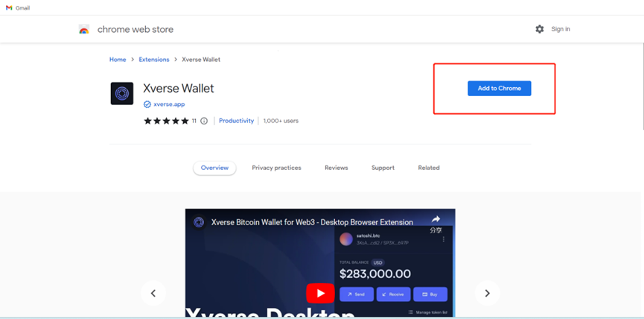Open the Related tab
Viewport: 644px width, 319px height.
click(x=429, y=168)
